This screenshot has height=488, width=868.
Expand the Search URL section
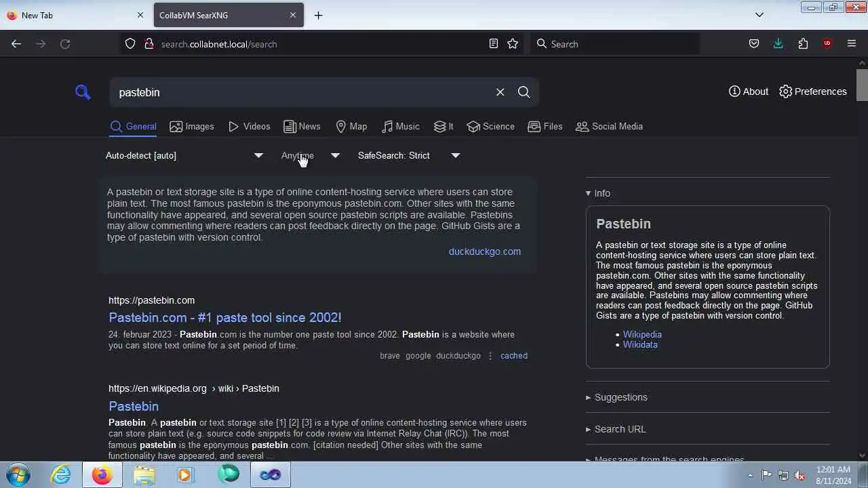[x=615, y=429]
